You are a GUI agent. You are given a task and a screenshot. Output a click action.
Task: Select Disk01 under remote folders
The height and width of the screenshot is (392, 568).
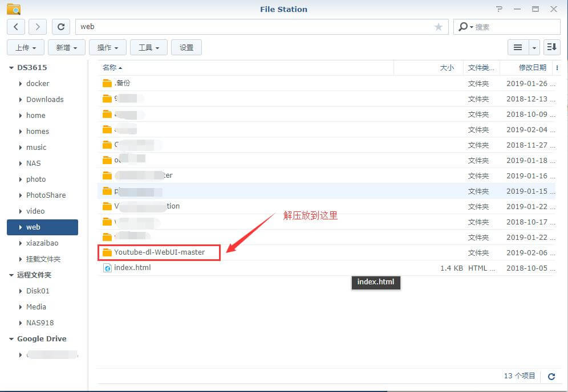pyautogui.click(x=39, y=291)
